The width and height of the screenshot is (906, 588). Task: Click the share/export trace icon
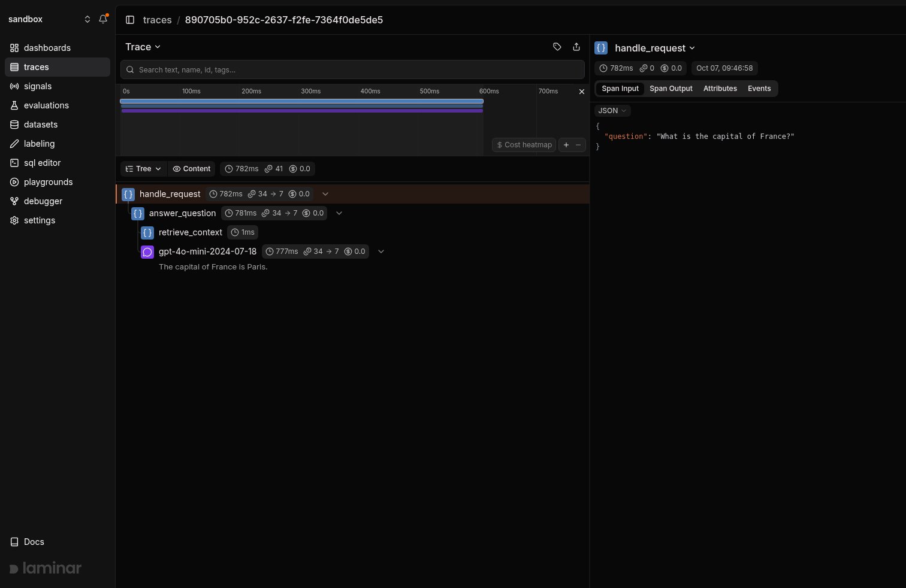[x=576, y=47]
